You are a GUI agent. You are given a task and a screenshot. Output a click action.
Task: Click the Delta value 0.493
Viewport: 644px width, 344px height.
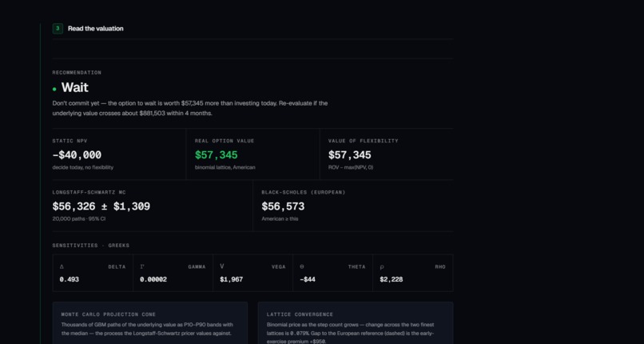(69, 279)
